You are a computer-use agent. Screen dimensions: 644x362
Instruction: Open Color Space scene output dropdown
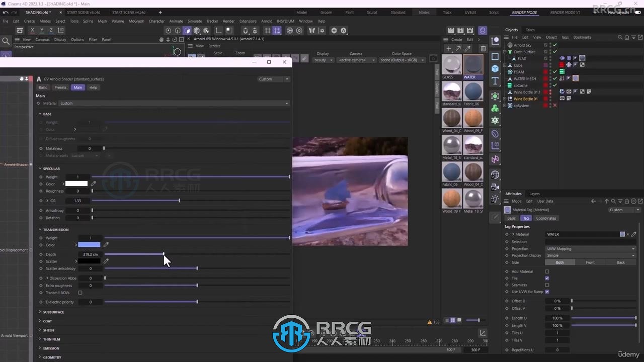point(402,60)
